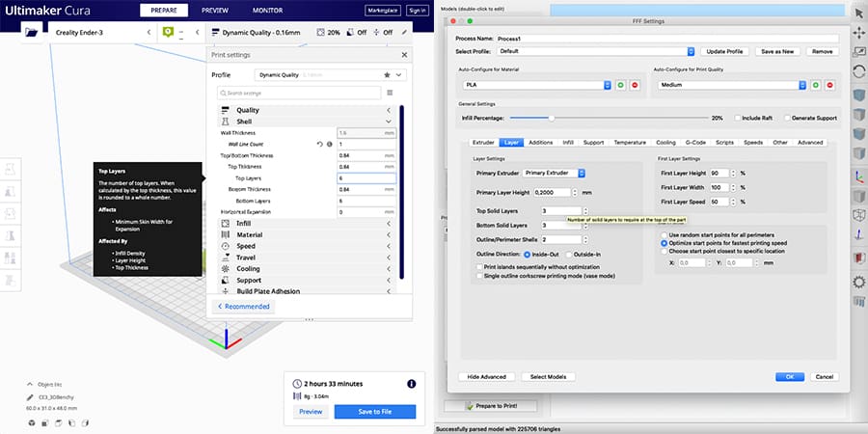Click the Simplify3D wireframe cube icon
This screenshot has width=868, height=434.
(x=859, y=216)
